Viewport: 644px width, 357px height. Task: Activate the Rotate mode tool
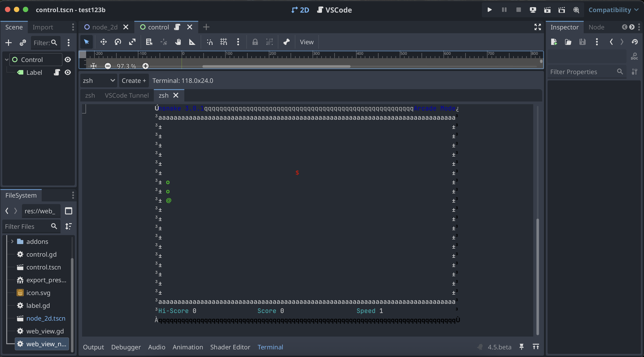click(x=118, y=42)
